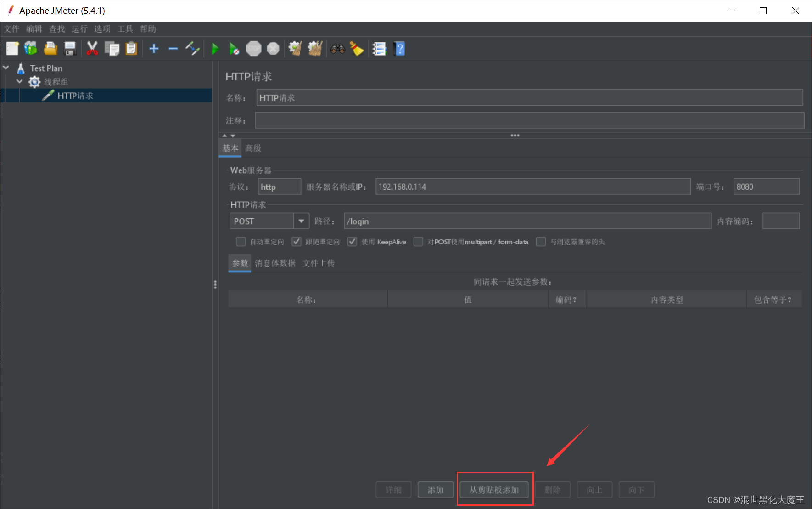
Task: Click the blue minus Collapse All icon
Action: point(173,48)
